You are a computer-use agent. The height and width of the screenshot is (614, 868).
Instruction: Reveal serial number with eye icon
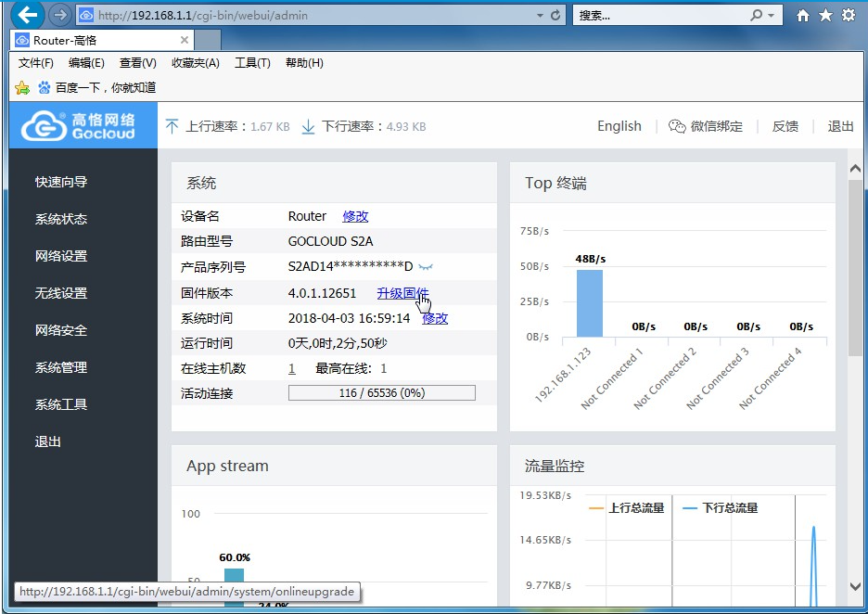pyautogui.click(x=425, y=267)
